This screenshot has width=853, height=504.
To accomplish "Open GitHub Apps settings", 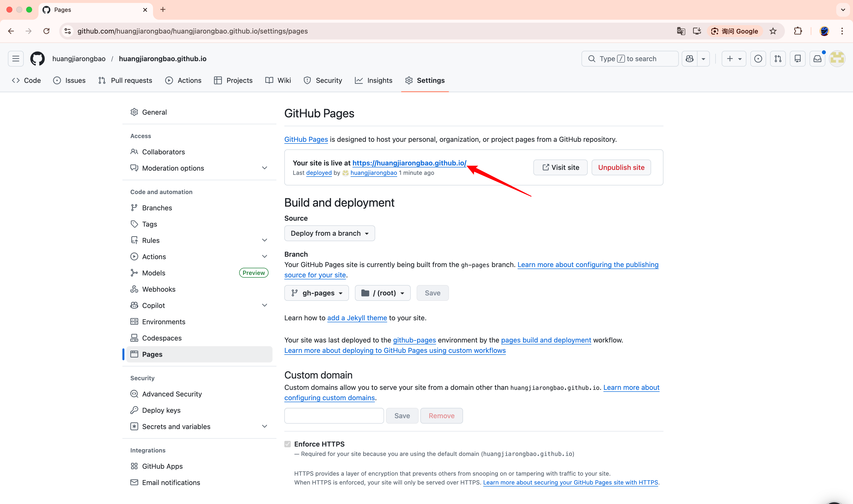I will 199,466.
